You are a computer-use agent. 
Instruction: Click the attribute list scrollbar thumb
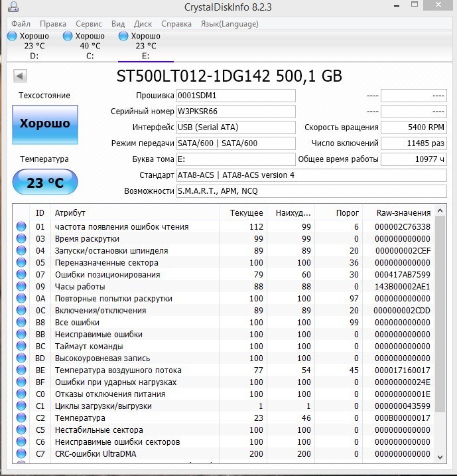[x=440, y=314]
